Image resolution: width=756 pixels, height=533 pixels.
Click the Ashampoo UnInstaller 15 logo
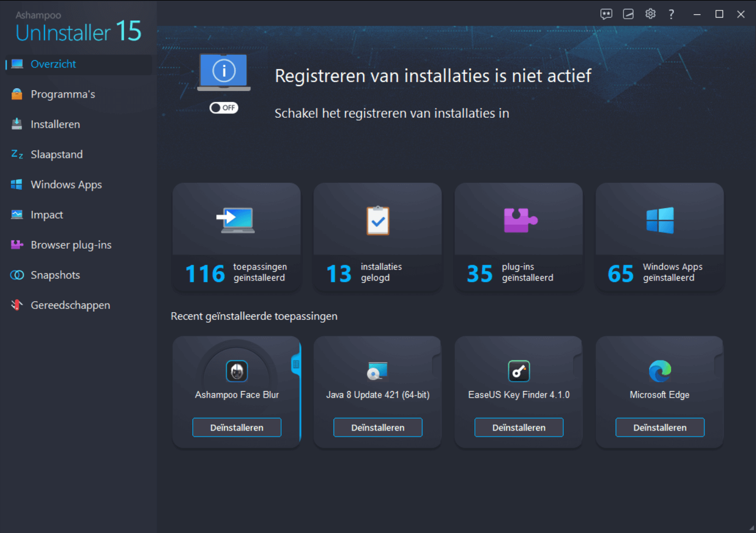(78, 27)
